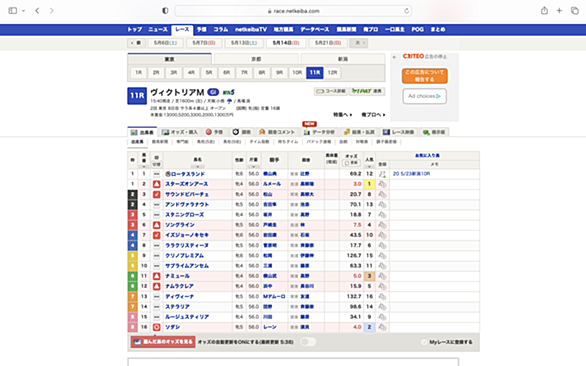The height and width of the screenshot is (366, 586).
Task: Click favorite icon for スターズオンアース row
Action: tap(382, 184)
